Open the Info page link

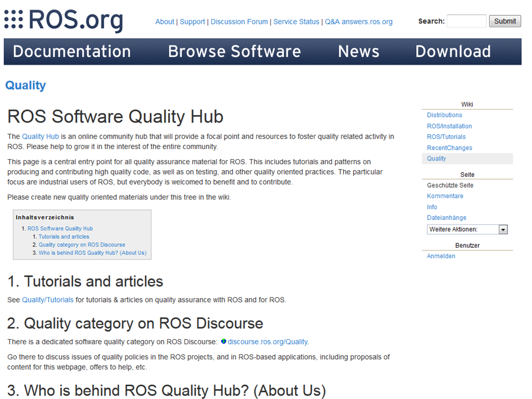(x=432, y=207)
